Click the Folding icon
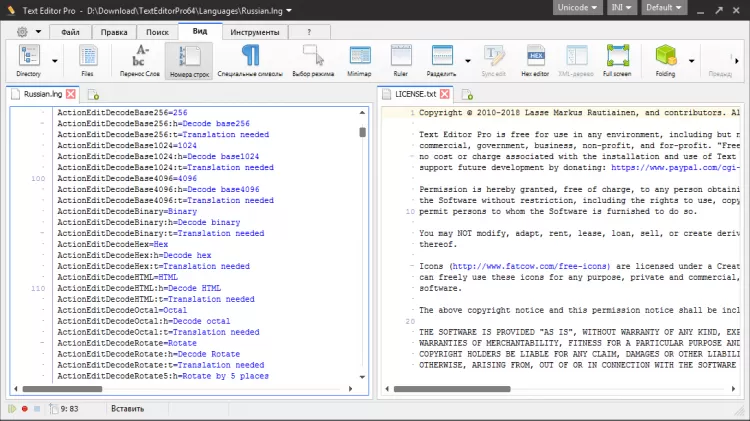This screenshot has height=421, width=750. click(x=665, y=60)
